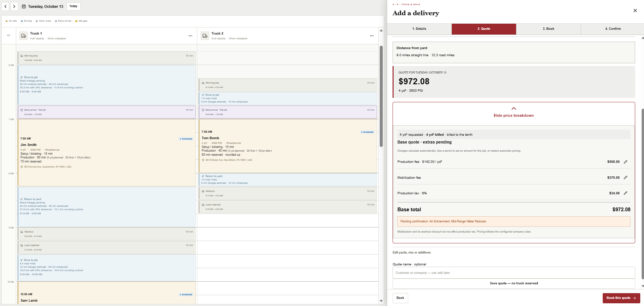Click Save quote — no truck reserved
The width and height of the screenshot is (644, 306).
pyautogui.click(x=514, y=283)
